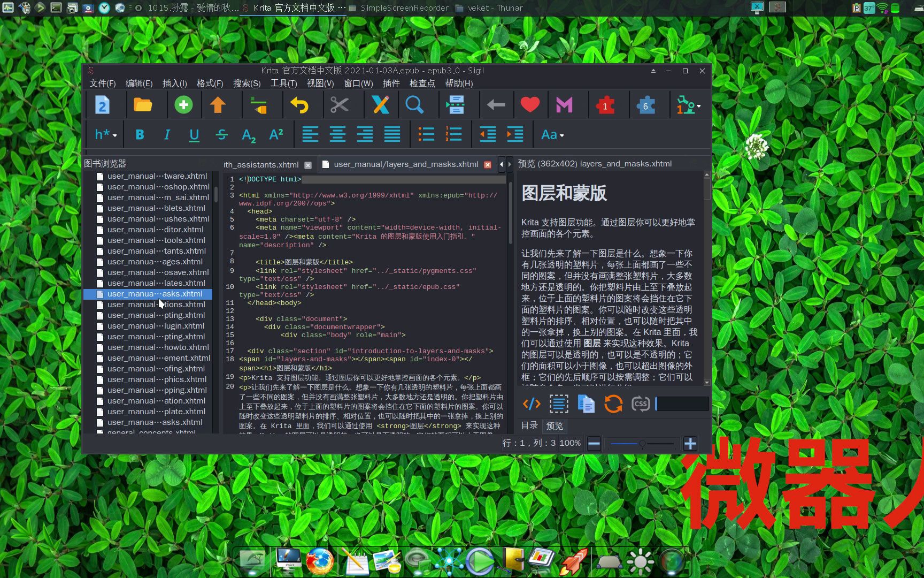This screenshot has width=924, height=578.
Task: Open the dropdown right of plugin 6
Action: pos(689,105)
